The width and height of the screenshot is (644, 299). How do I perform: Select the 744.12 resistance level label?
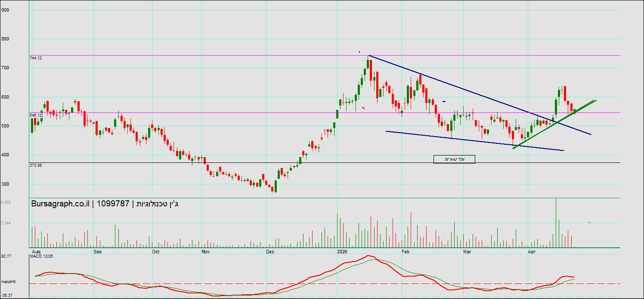pos(36,58)
